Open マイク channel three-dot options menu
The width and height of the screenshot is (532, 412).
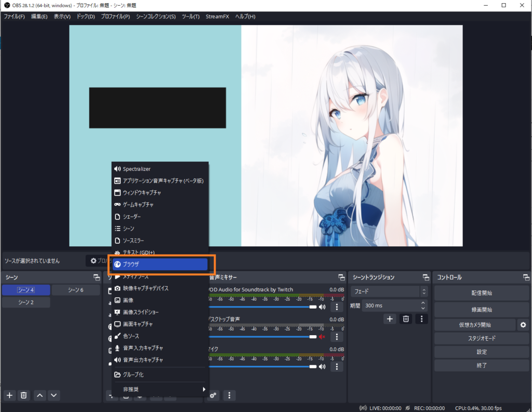337,366
